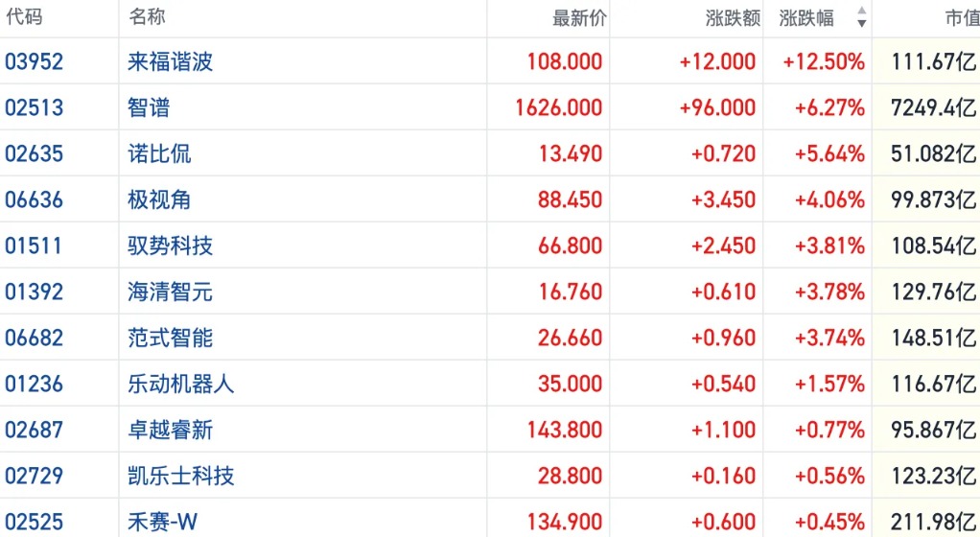Open stock code 02513

pyautogui.click(x=34, y=107)
